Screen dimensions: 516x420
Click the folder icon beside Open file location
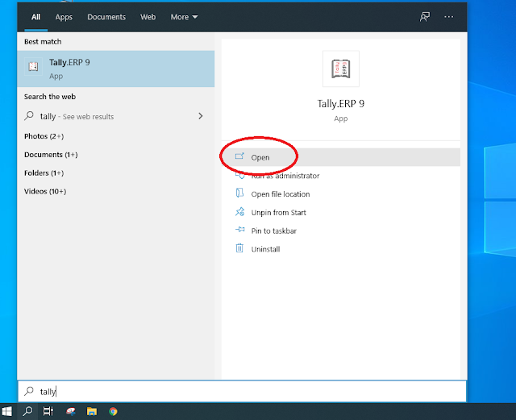click(x=239, y=193)
